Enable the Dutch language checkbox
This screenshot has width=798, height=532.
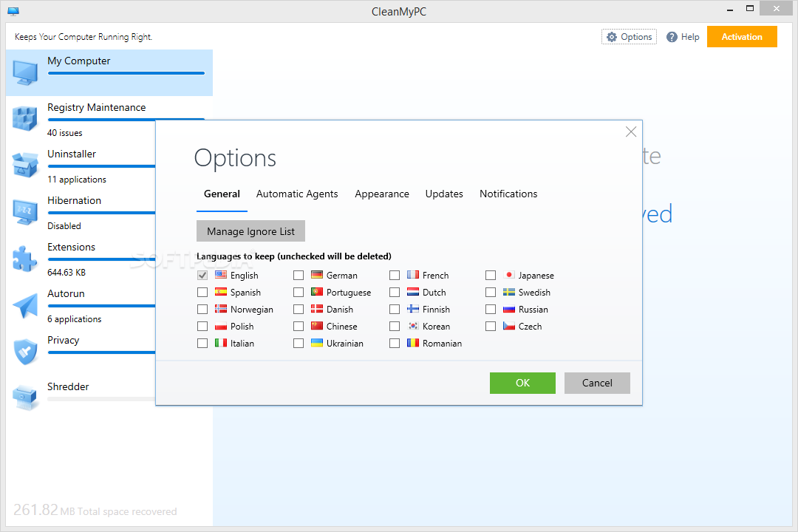pyautogui.click(x=395, y=292)
